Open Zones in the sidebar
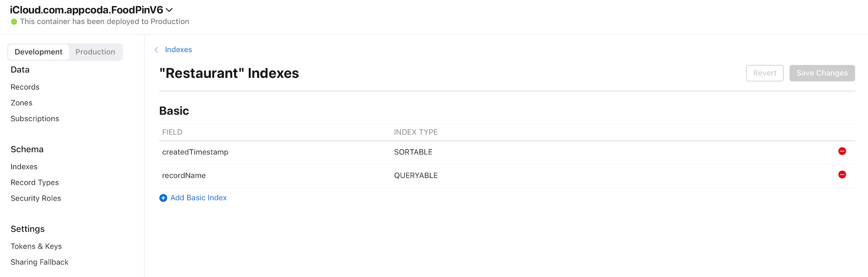The width and height of the screenshot is (868, 277). point(22,103)
